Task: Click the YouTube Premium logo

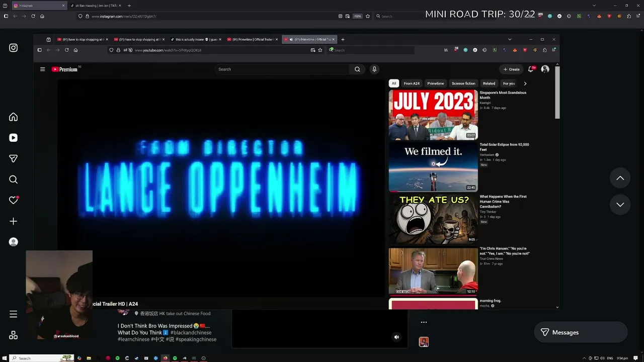Action: coord(65,69)
